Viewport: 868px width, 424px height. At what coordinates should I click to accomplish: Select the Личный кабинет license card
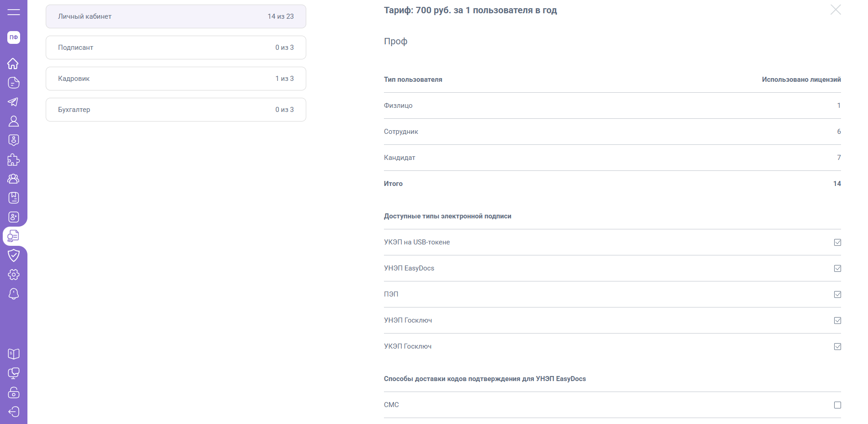(176, 16)
